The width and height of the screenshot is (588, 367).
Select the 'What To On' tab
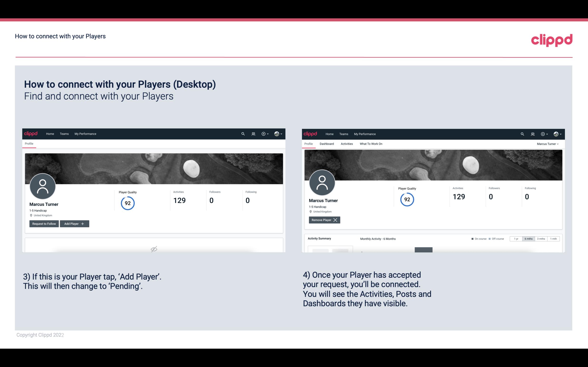pos(371,144)
